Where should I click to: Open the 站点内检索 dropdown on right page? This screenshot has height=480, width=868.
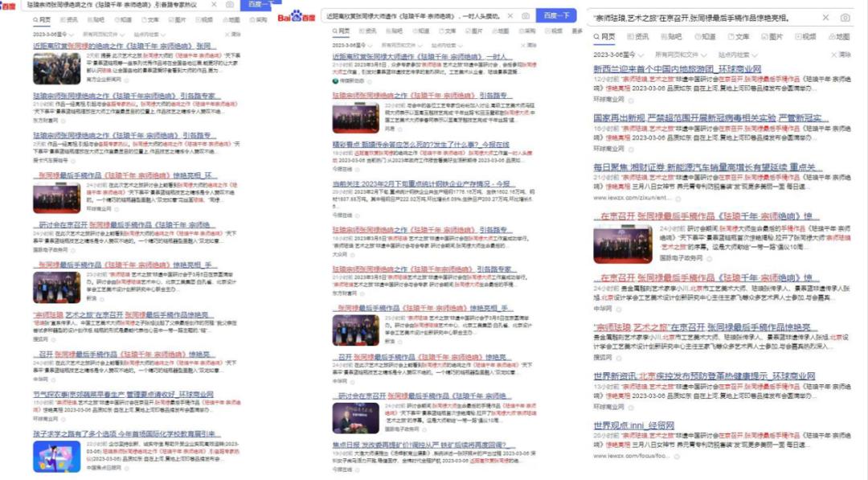pos(735,54)
